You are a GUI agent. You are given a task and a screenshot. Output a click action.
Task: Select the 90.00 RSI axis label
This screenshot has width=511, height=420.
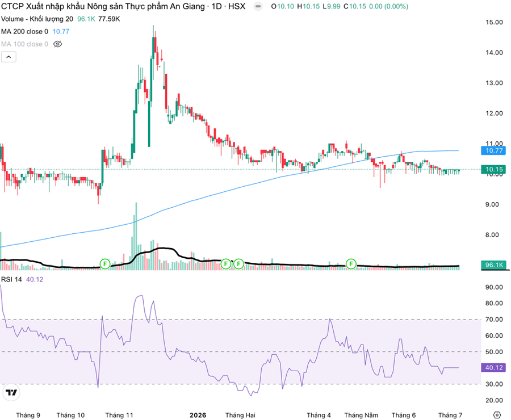pos(494,287)
